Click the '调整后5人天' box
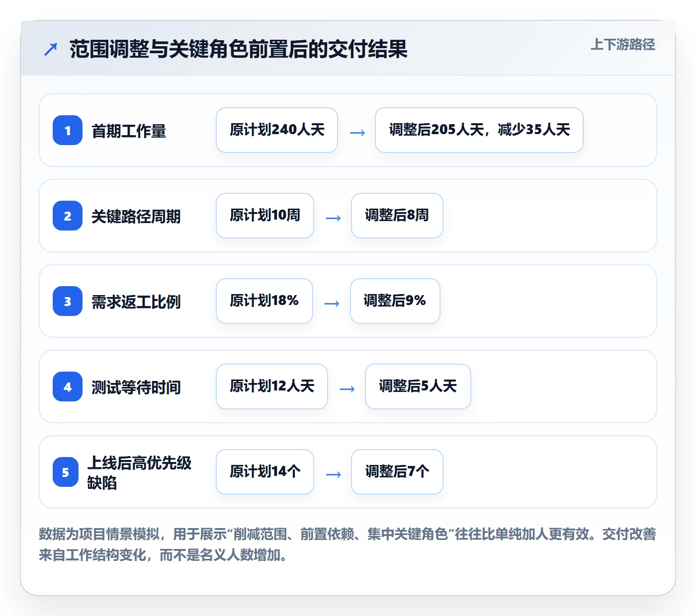696x616 pixels. (418, 386)
